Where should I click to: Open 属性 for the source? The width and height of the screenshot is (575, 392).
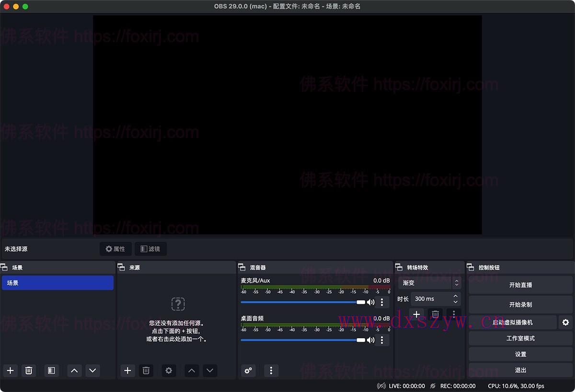click(x=115, y=249)
